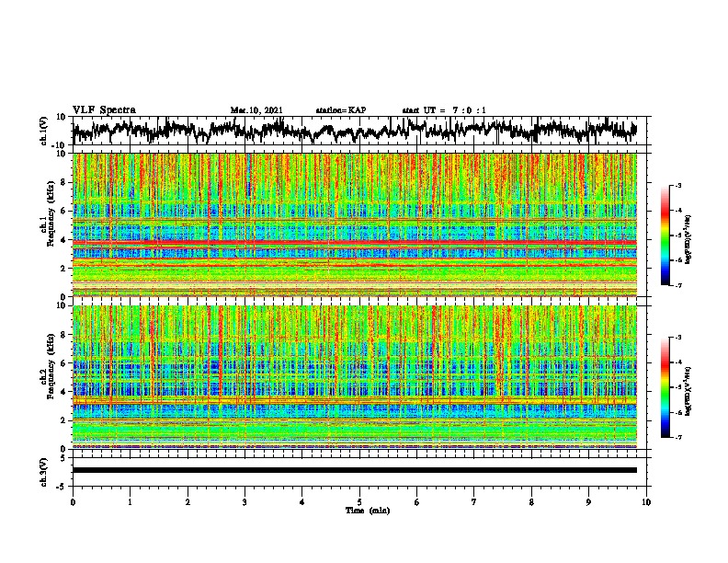Click time axis tick label "4"
Screen dimensions: 728x563
coord(302,502)
